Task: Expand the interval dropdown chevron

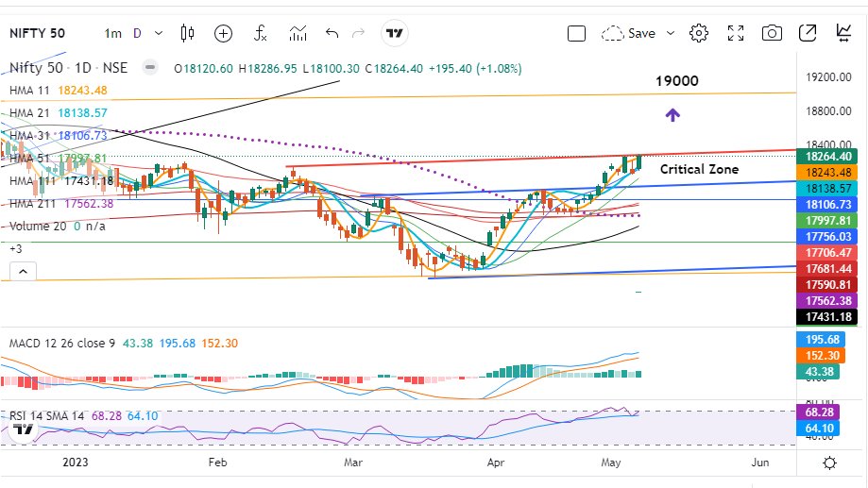Action: (x=159, y=33)
